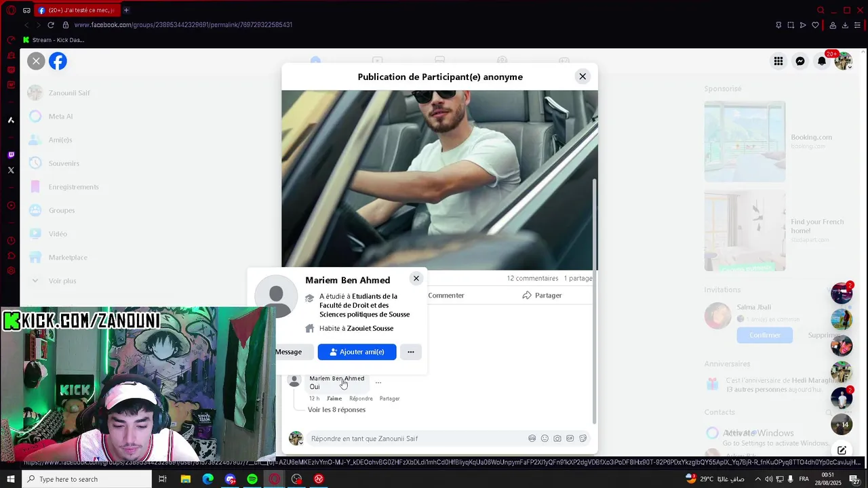This screenshot has width=868, height=488.
Task: Click the Message button on profile card
Action: pos(294,352)
